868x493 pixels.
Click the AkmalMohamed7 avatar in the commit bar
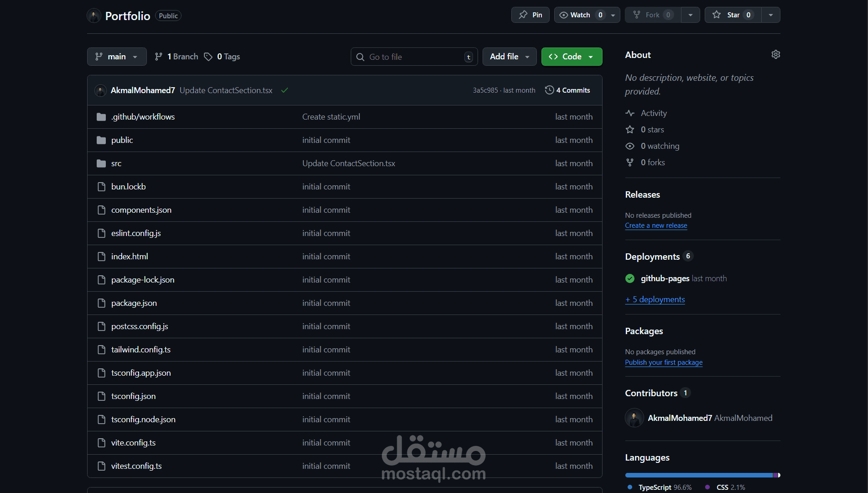tap(100, 90)
